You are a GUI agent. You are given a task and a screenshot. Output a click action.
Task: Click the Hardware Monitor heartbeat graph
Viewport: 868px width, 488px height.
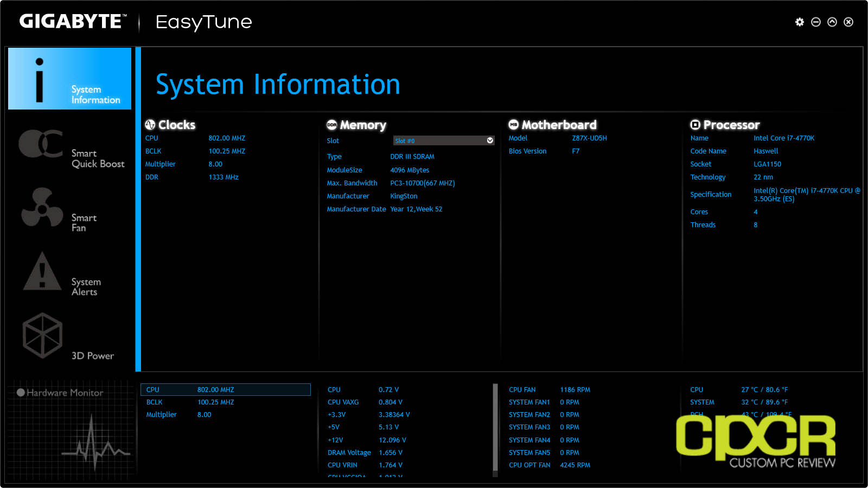tap(96, 443)
